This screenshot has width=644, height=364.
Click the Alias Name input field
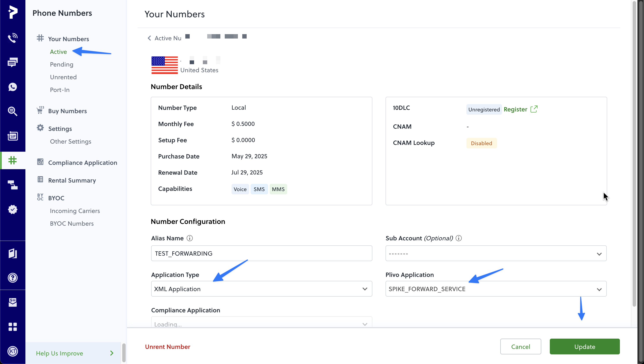tap(261, 253)
